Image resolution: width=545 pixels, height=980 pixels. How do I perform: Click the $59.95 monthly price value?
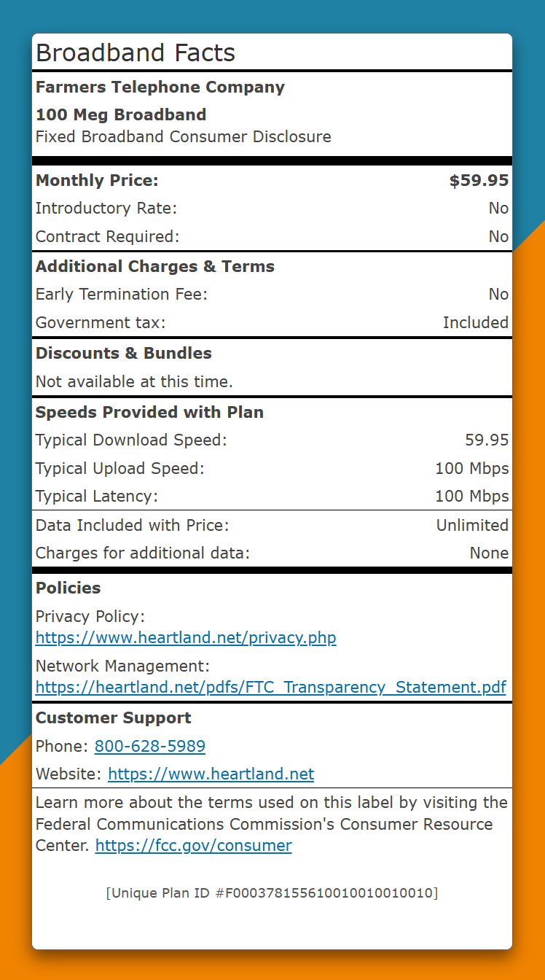pyautogui.click(x=479, y=180)
